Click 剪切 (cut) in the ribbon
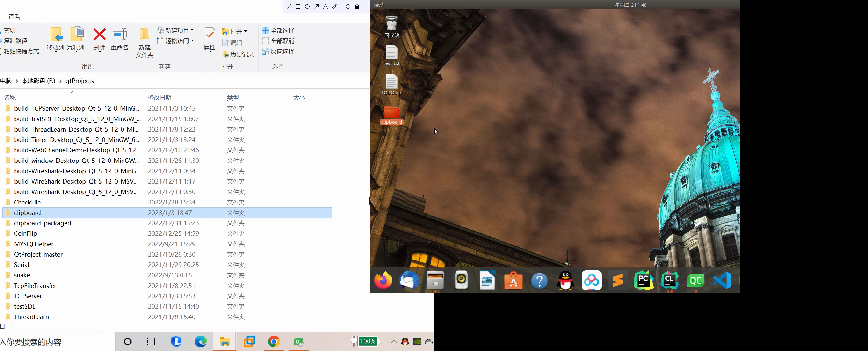This screenshot has height=351, width=868. pos(8,30)
